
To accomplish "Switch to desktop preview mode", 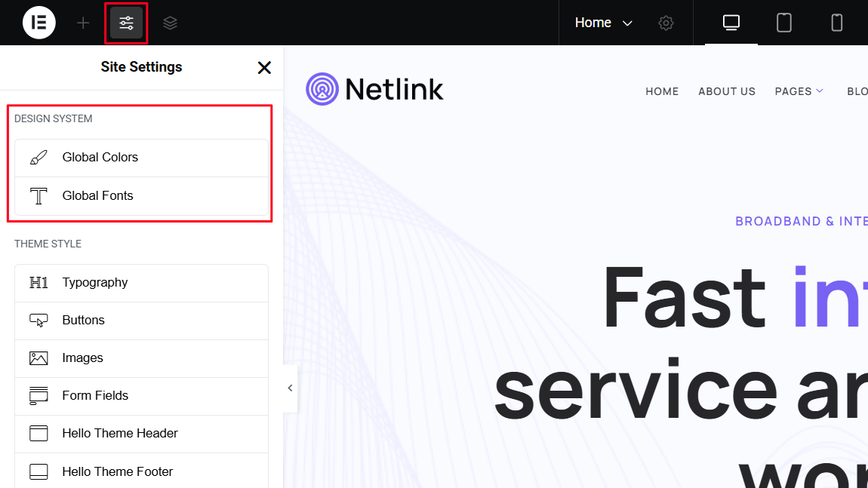I will click(x=731, y=23).
